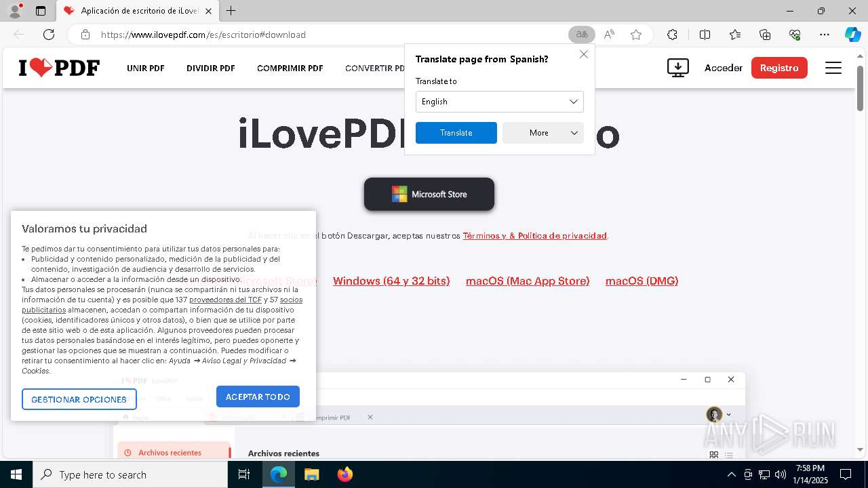The width and height of the screenshot is (868, 488).
Task: Launch Firefox from taskbar
Action: point(344,474)
